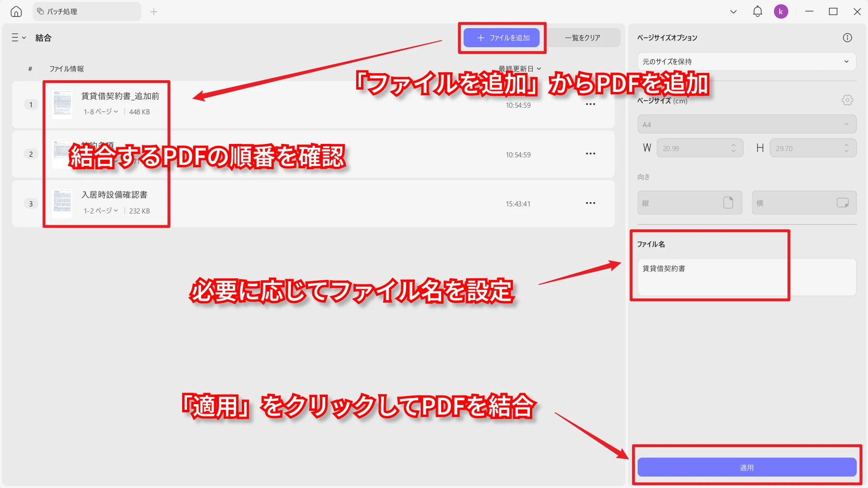Open thumbnail of 賃貸借契約書_追加前
This screenshot has width=868, height=488.
point(62,104)
